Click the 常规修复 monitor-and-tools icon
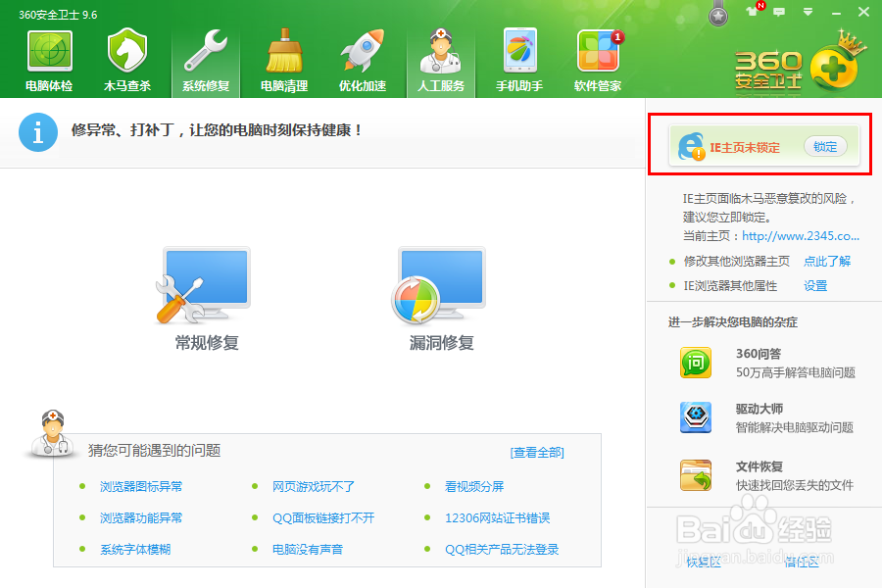The height and width of the screenshot is (588, 882). pos(203,286)
